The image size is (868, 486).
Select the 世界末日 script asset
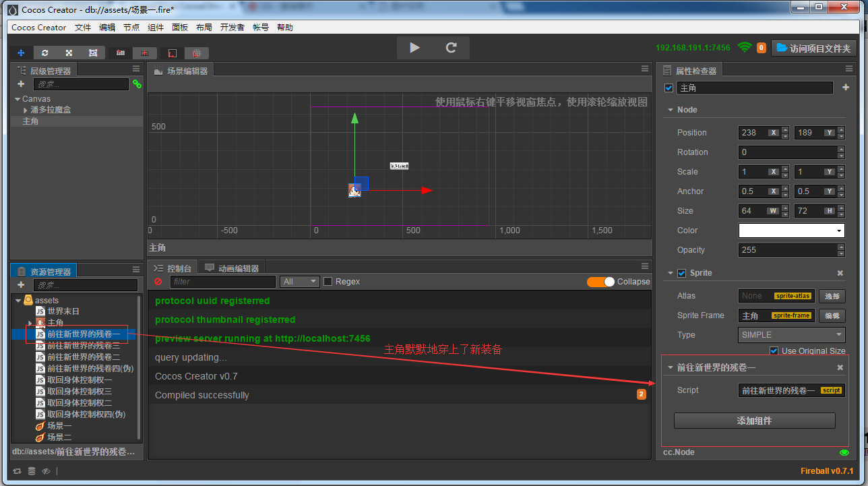click(63, 311)
